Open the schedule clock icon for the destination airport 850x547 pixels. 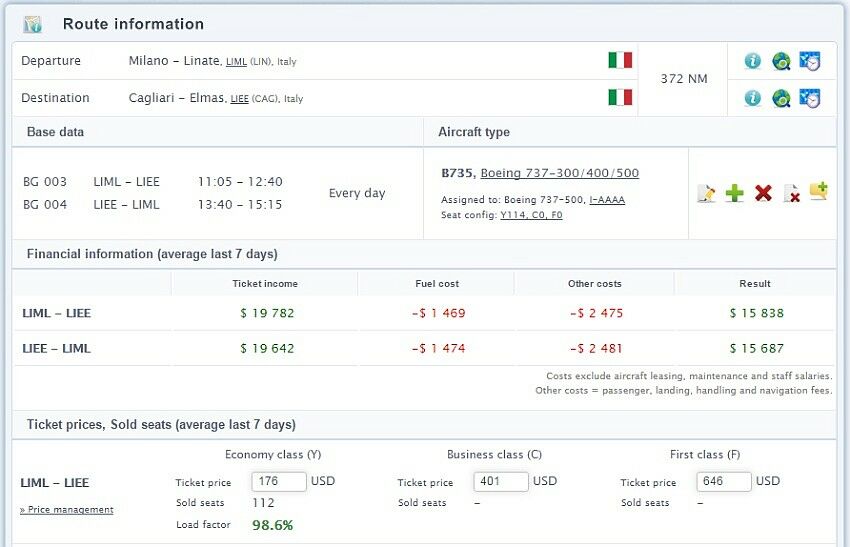coord(810,98)
